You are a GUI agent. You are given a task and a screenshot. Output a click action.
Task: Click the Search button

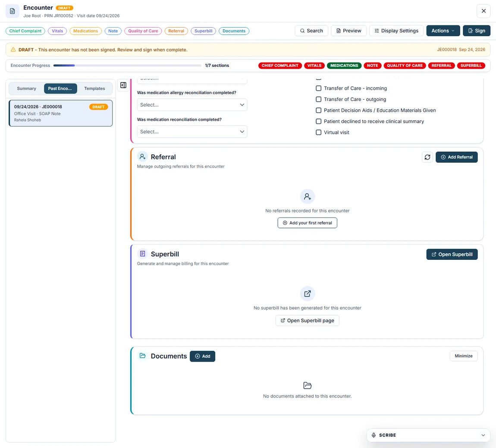coord(311,31)
